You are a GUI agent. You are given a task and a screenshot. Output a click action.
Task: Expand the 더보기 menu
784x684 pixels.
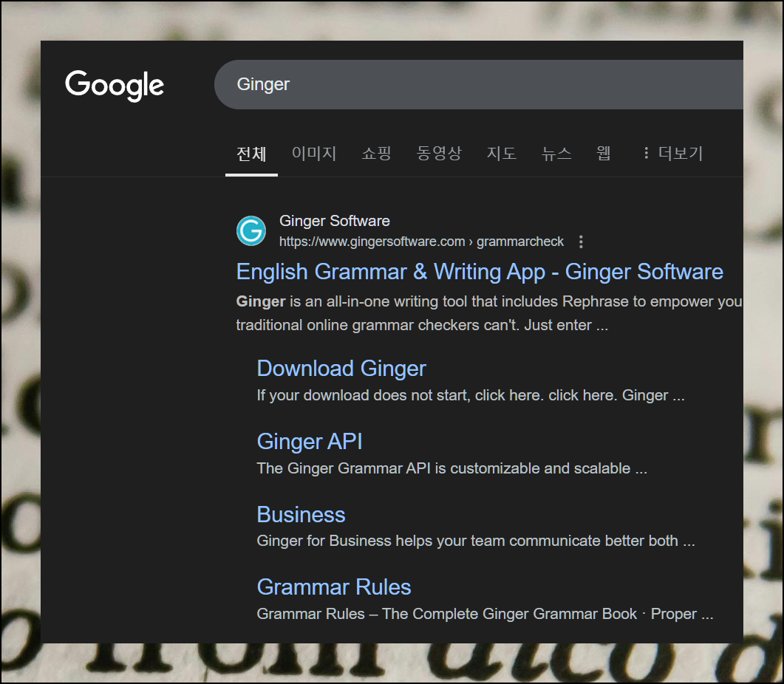(x=673, y=153)
